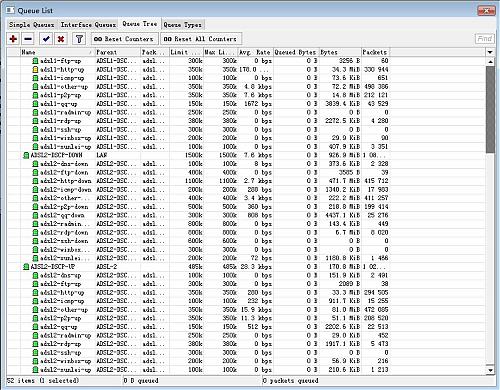
Task: Click the adsl2-qq-up row name
Action: tap(59, 327)
